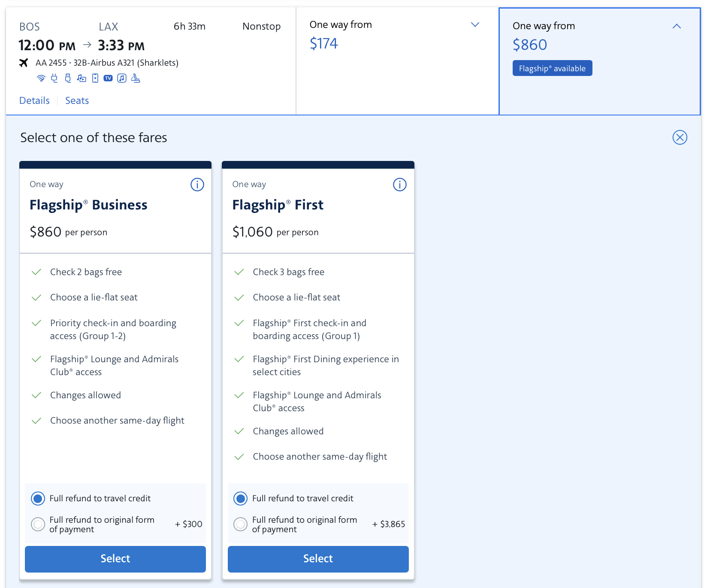
Task: Click the personal device streaming icon
Action: pyautogui.click(x=95, y=78)
